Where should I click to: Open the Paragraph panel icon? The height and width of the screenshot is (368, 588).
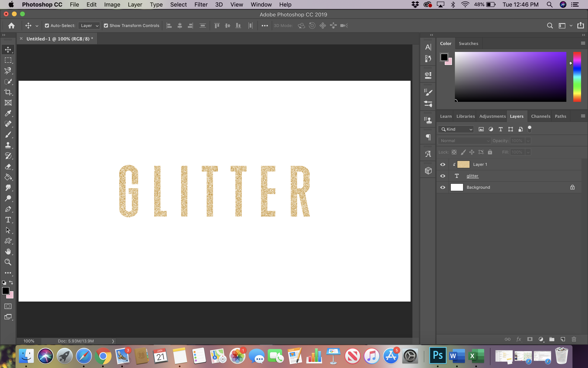pos(428,137)
